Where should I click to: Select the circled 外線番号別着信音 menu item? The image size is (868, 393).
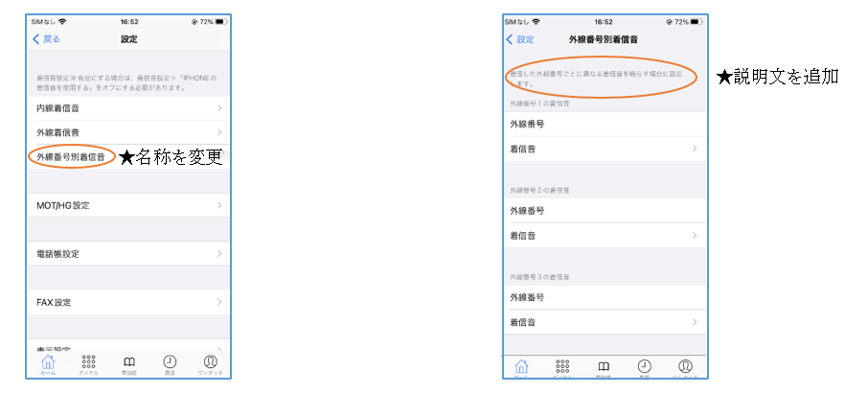71,156
